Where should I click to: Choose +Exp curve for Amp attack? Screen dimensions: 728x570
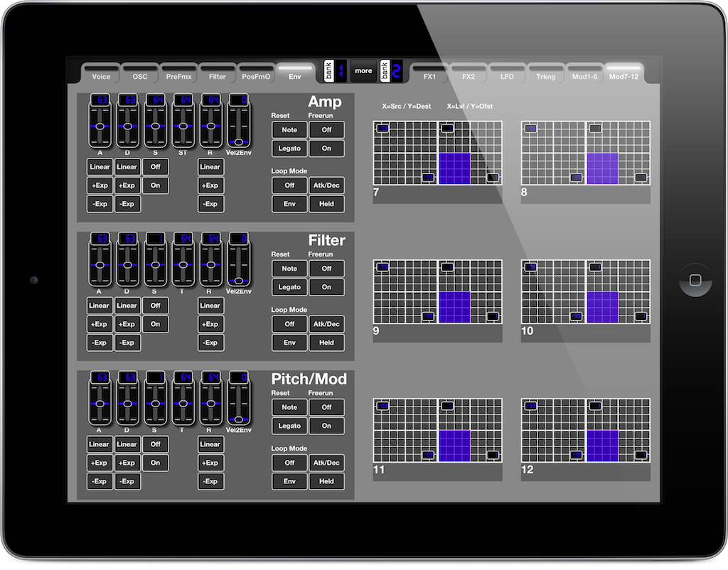(100, 185)
